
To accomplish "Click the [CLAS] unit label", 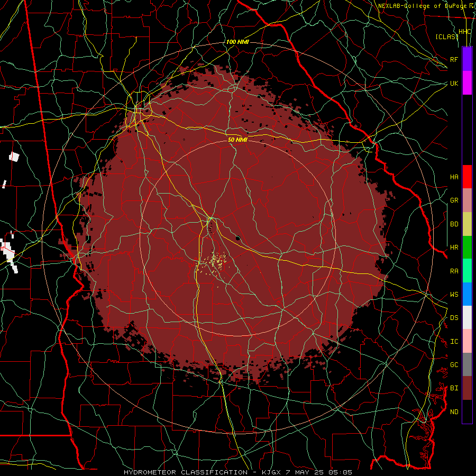I will (447, 36).
